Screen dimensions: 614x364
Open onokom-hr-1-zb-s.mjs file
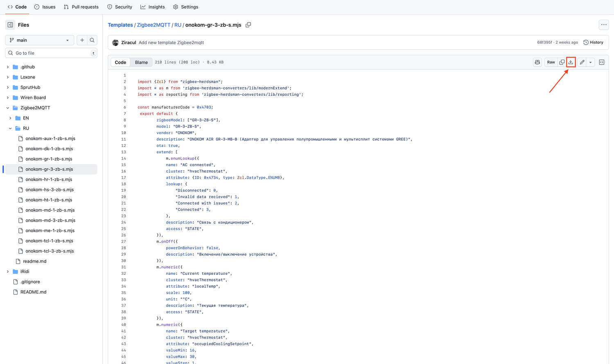tap(49, 180)
